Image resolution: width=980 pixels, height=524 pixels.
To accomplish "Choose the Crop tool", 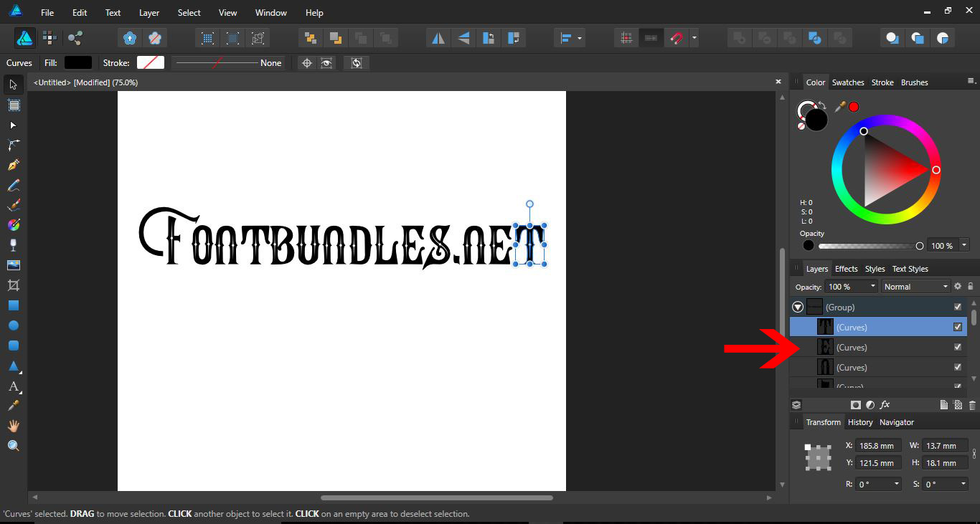I will click(x=11, y=285).
